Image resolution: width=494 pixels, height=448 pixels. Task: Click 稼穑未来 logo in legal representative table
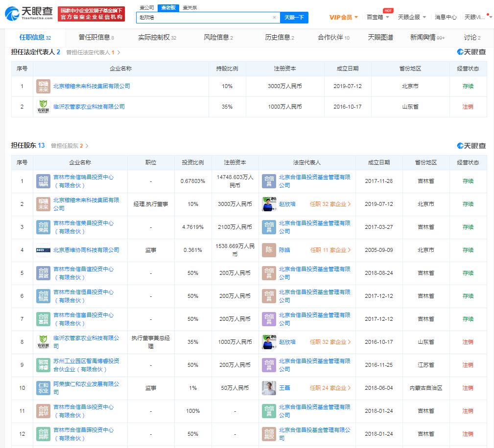[x=43, y=87]
